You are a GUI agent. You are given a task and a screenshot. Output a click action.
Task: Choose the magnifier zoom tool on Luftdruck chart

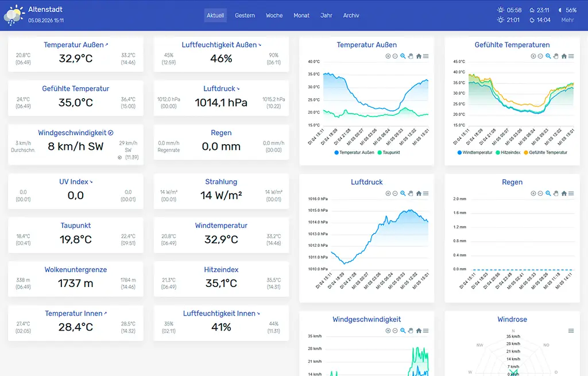[x=403, y=193]
